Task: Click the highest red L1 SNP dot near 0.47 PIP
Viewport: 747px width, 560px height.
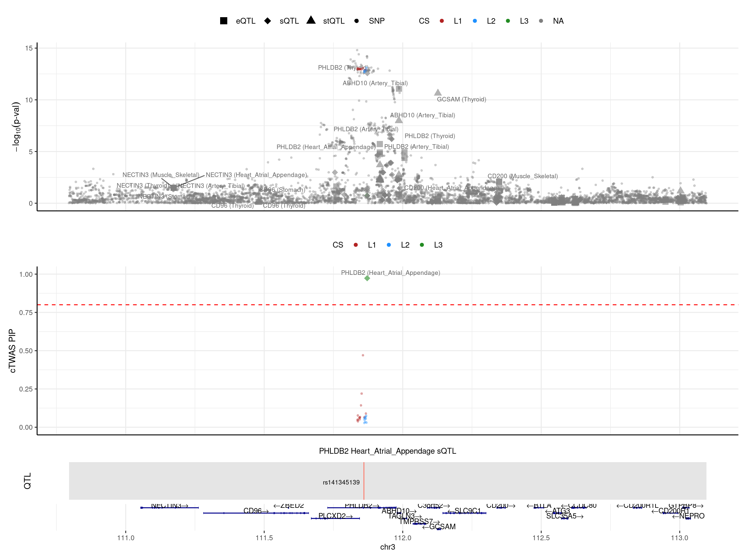Action: (x=363, y=355)
